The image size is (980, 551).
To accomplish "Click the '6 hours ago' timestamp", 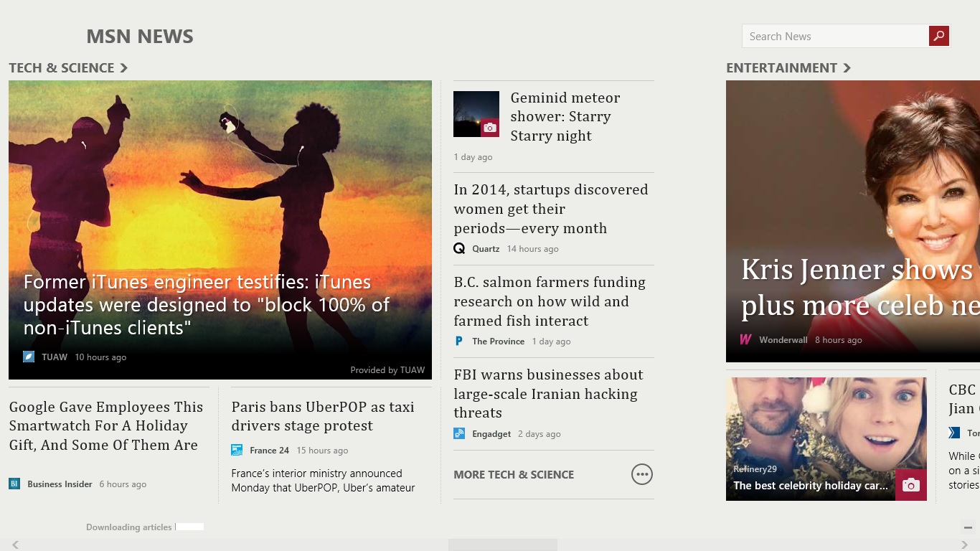I will click(123, 484).
